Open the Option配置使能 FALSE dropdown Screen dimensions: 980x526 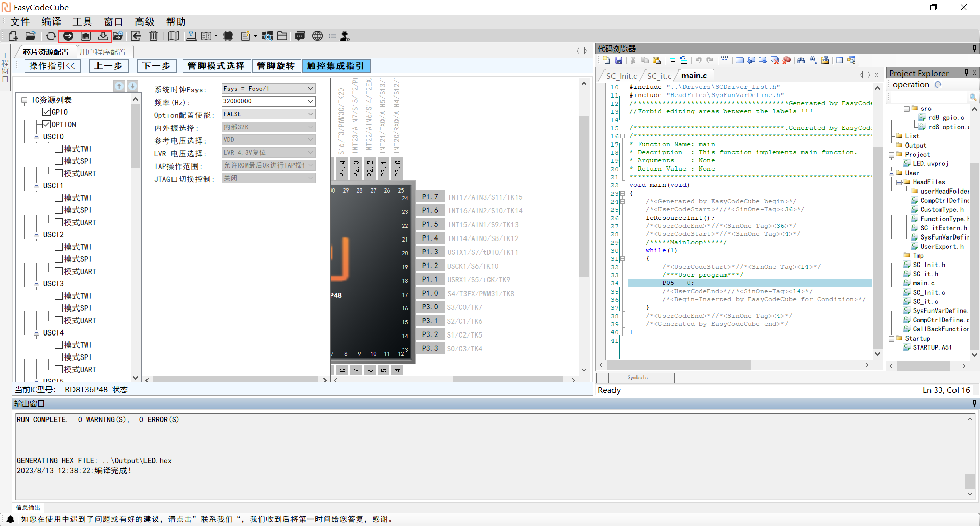point(268,114)
